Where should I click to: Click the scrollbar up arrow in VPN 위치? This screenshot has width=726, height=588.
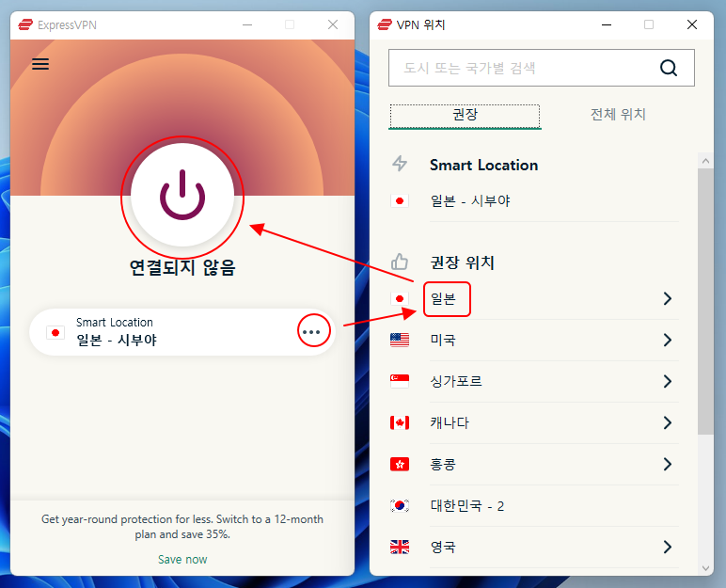coord(705,161)
